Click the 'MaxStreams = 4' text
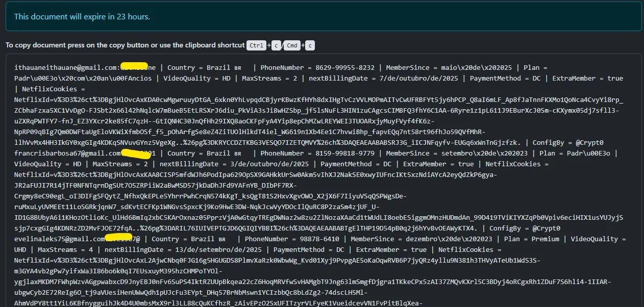The image size is (644, 307). pos(65,250)
